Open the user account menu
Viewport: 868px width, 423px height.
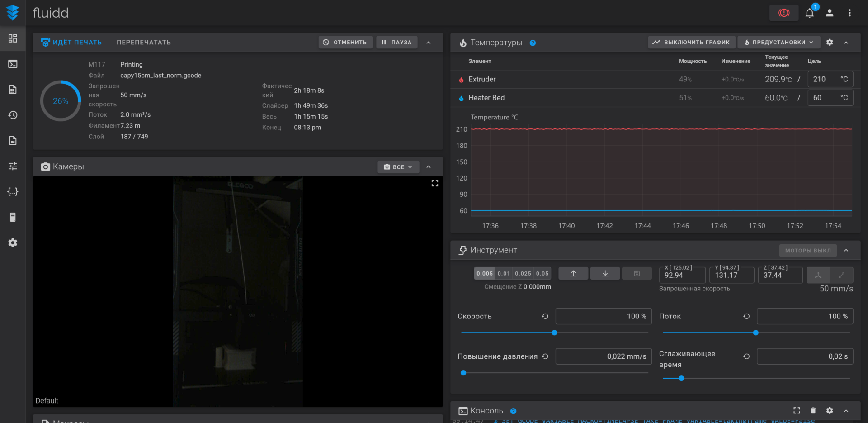tap(830, 13)
